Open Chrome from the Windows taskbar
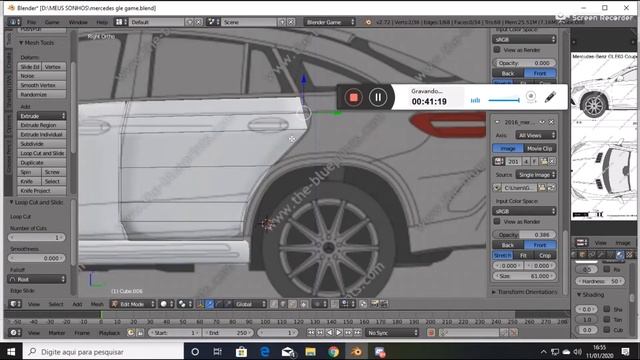This screenshot has height=360, width=640. click(x=333, y=351)
